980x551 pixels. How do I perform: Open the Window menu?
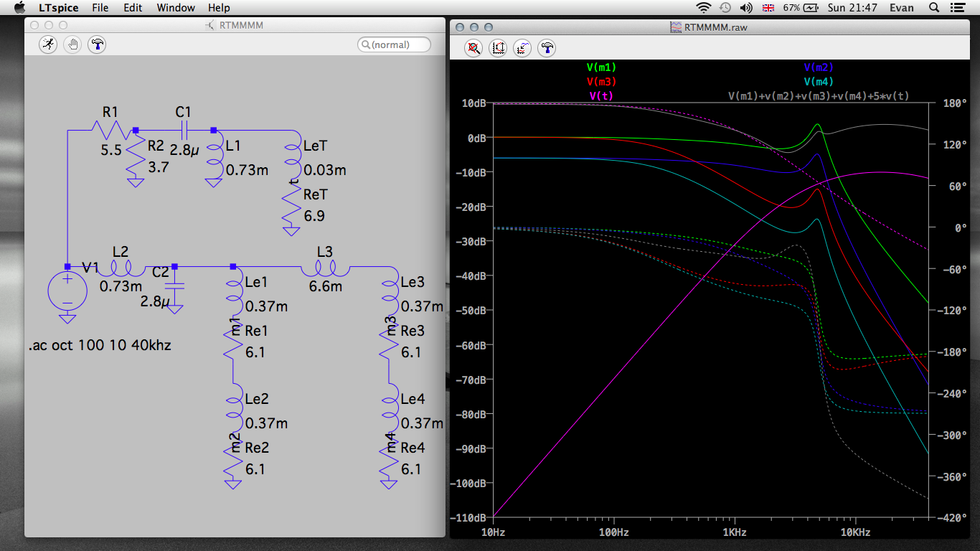(x=176, y=8)
